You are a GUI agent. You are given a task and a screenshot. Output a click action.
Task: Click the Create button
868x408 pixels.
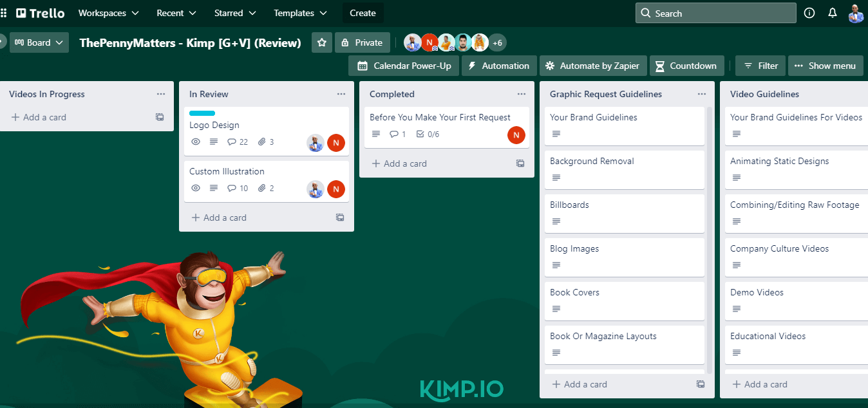(363, 13)
